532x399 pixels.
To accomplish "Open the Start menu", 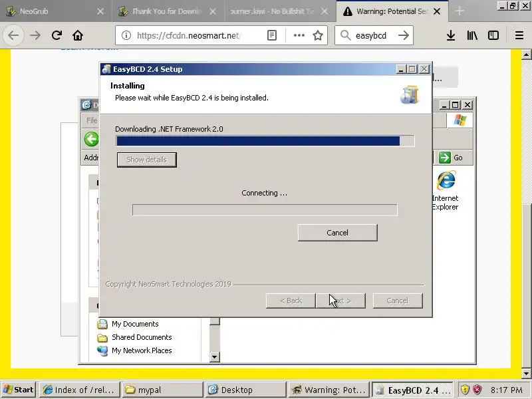I will point(19,390).
